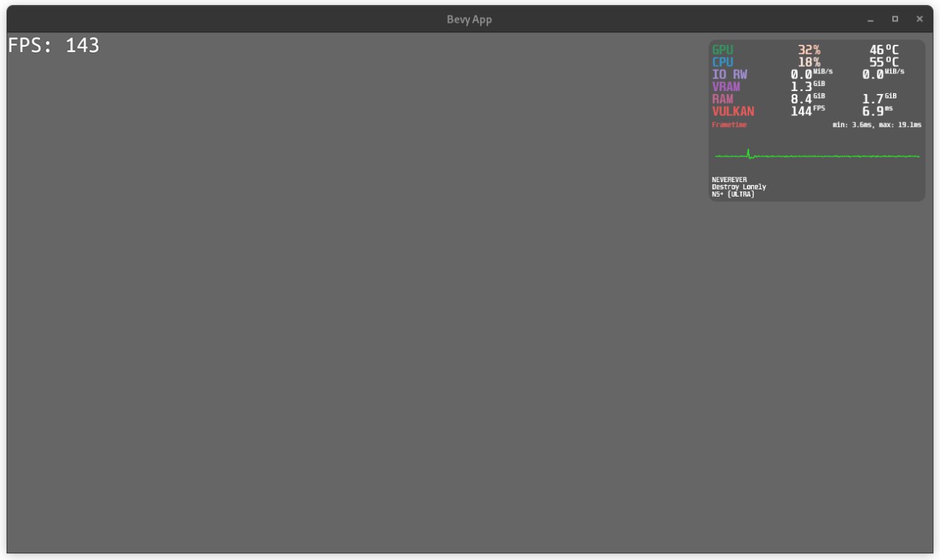Maximize the Bevy App window
The height and width of the screenshot is (560, 940).
tap(894, 19)
